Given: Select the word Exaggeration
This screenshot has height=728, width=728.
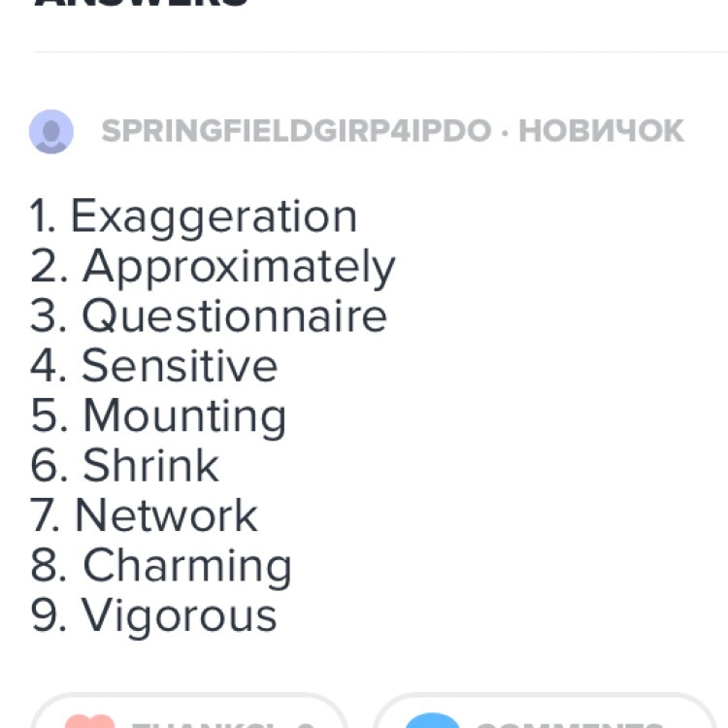Looking at the screenshot, I should (215, 216).
